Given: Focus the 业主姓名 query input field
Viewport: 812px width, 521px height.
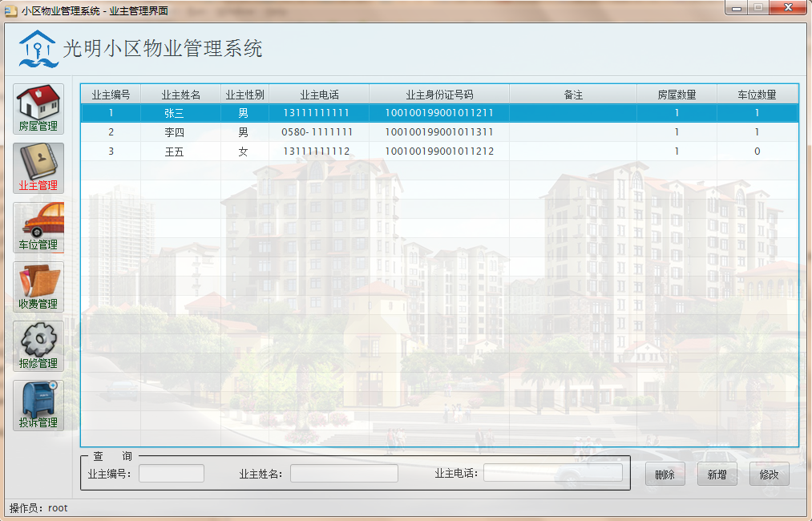Looking at the screenshot, I should click(344, 474).
